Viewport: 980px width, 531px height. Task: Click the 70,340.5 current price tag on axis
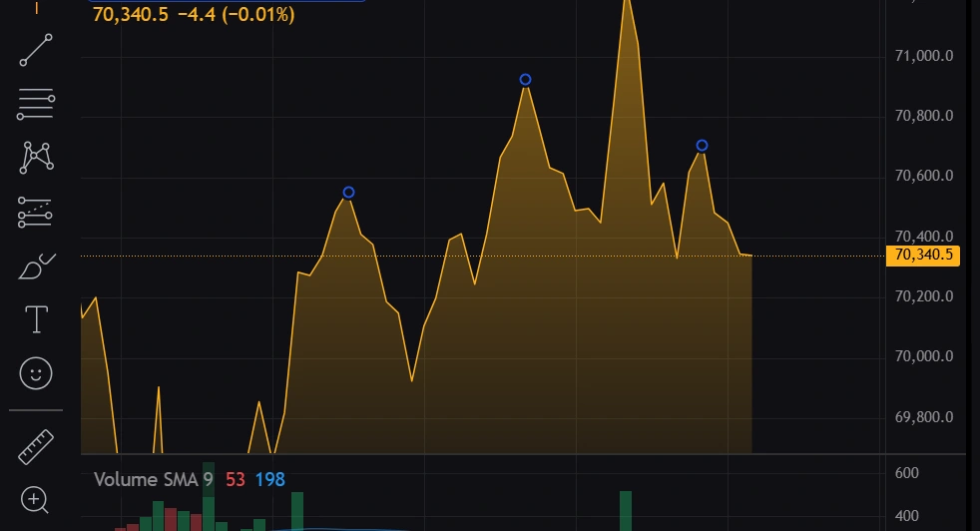pyautogui.click(x=925, y=256)
